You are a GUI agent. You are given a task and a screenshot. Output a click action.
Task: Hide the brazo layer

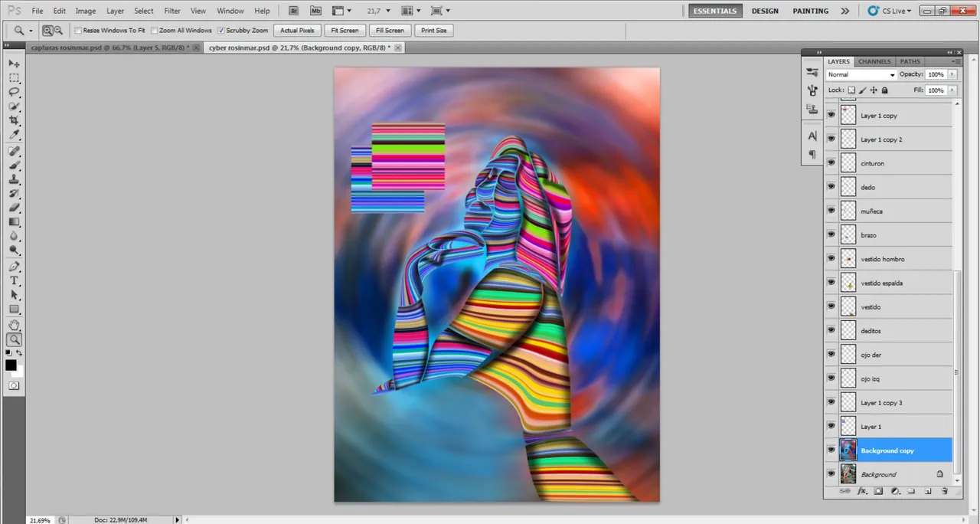pos(831,234)
